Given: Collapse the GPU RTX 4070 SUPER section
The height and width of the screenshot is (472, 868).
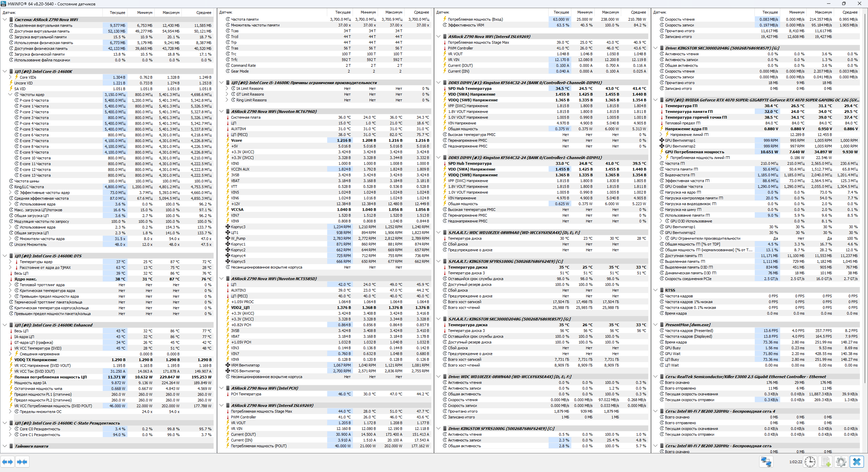Looking at the screenshot, I should point(655,100).
